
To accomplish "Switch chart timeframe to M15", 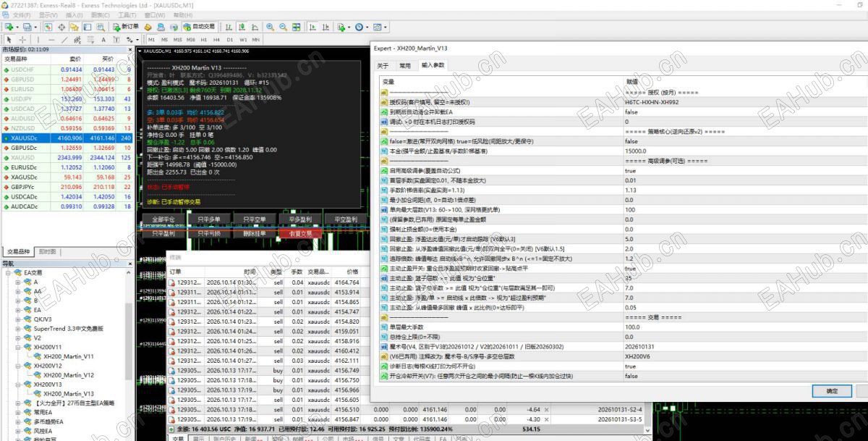I will [178, 39].
